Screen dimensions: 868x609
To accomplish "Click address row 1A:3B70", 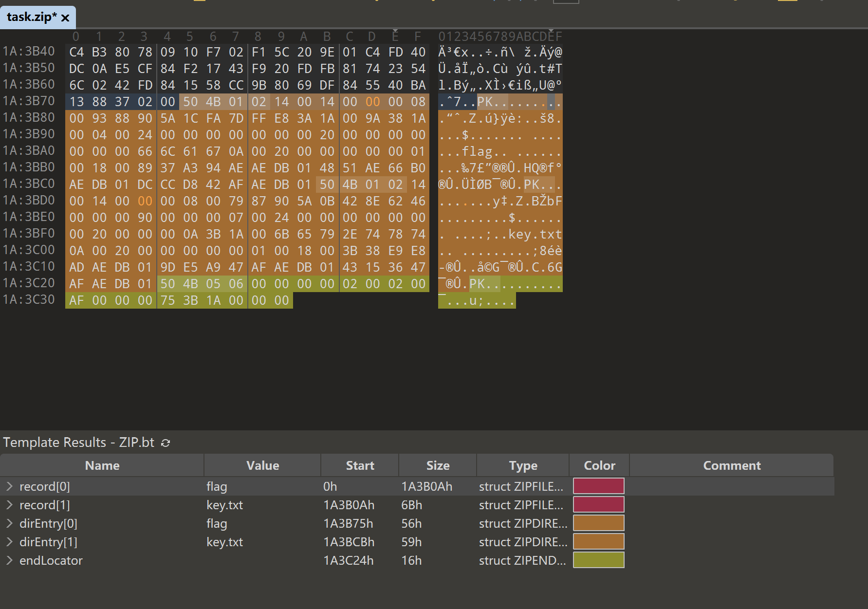I will point(29,101).
